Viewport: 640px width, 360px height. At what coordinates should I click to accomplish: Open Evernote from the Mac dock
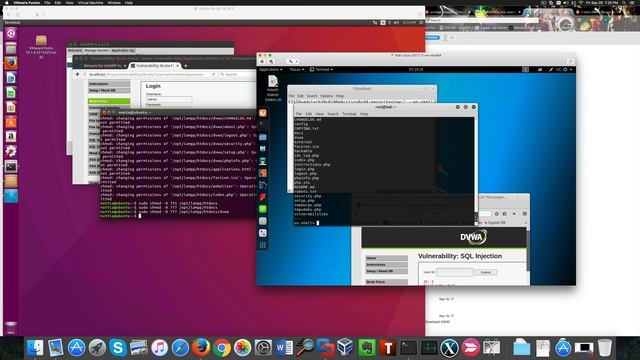click(x=367, y=348)
